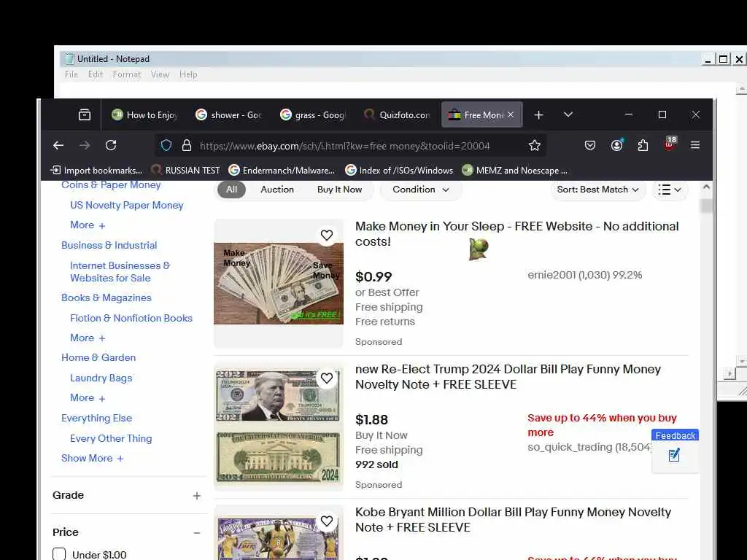Open the Firefox hamburger menu

(x=695, y=145)
